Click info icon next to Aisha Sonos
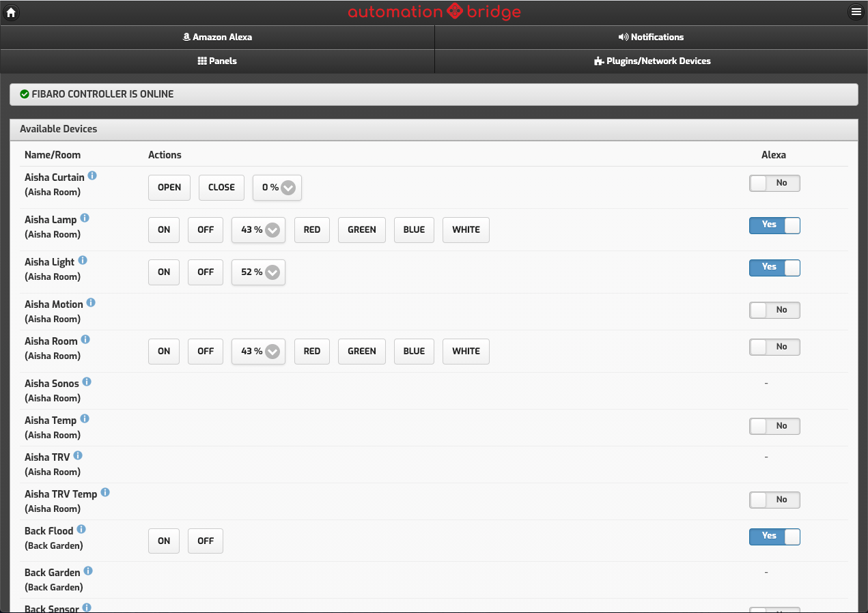This screenshot has height=613, width=868. coord(87,382)
